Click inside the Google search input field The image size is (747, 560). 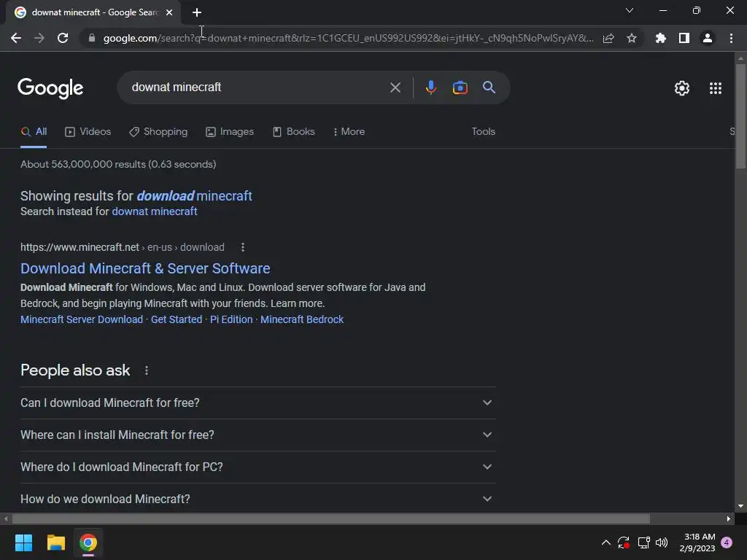(258, 87)
